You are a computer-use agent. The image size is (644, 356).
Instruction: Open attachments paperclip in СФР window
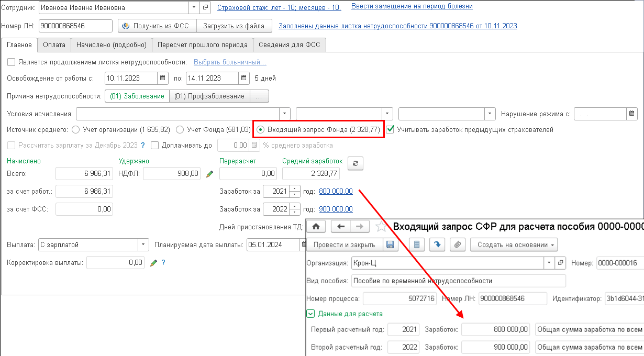click(x=458, y=244)
